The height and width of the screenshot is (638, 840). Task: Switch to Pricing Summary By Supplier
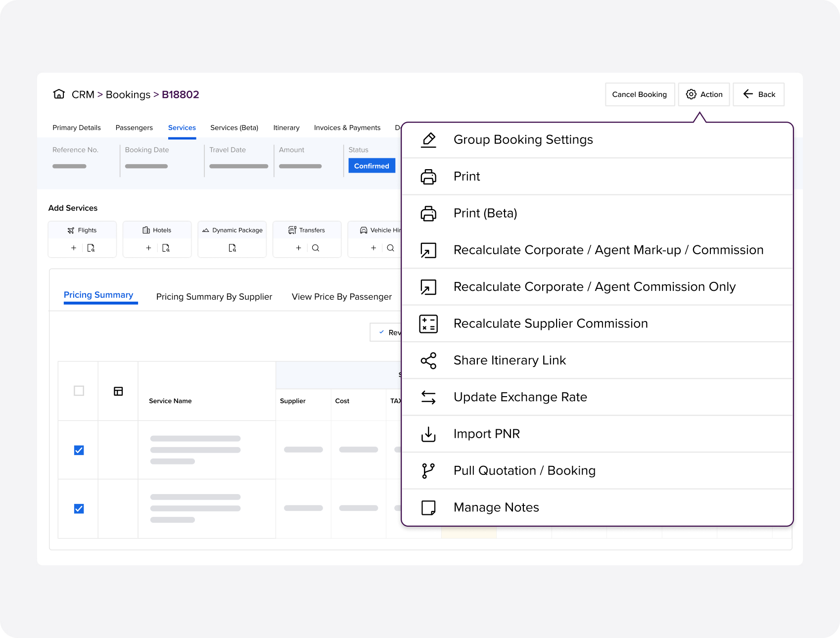[214, 297]
